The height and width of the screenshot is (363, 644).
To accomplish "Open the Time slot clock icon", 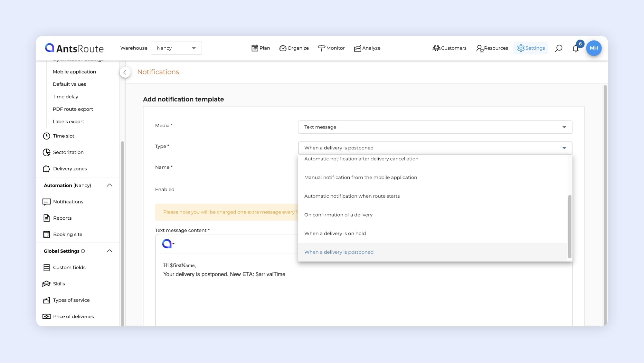I will pos(47,136).
